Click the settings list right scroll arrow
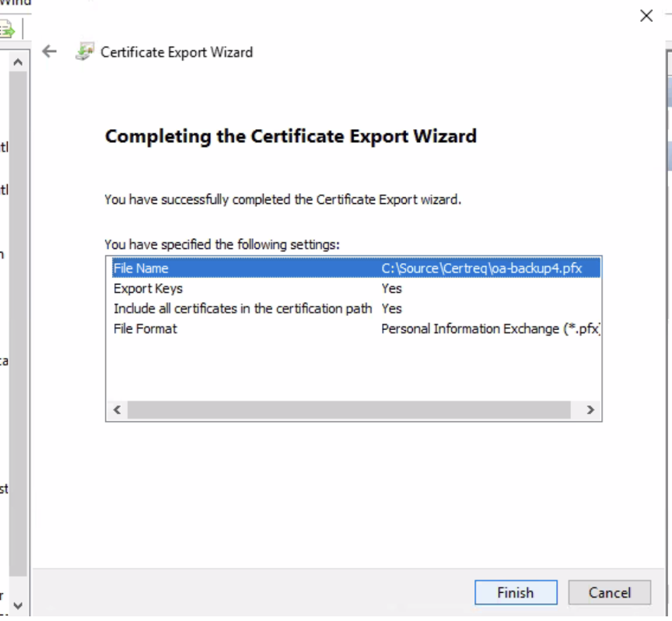 point(590,410)
